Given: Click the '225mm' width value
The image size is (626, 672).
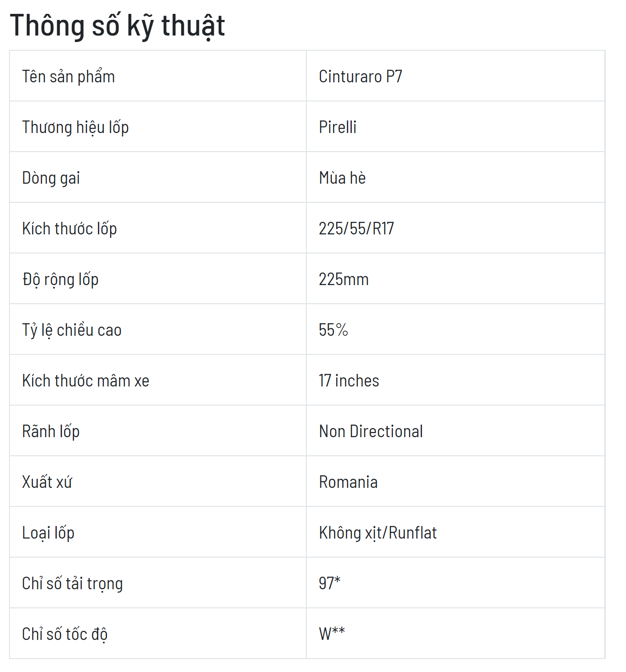Looking at the screenshot, I should click(x=344, y=279).
